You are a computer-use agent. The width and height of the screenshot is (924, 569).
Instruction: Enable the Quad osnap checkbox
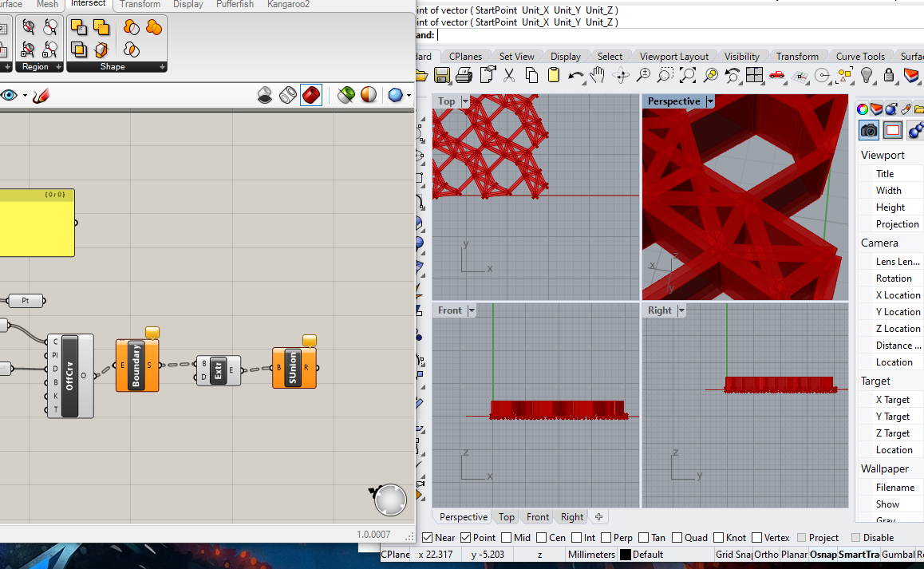coord(677,537)
